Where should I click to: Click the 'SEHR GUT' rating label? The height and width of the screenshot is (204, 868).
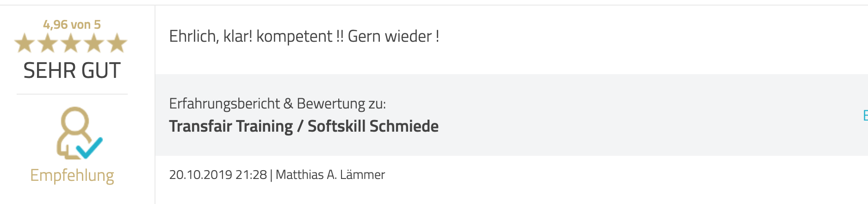tap(72, 70)
